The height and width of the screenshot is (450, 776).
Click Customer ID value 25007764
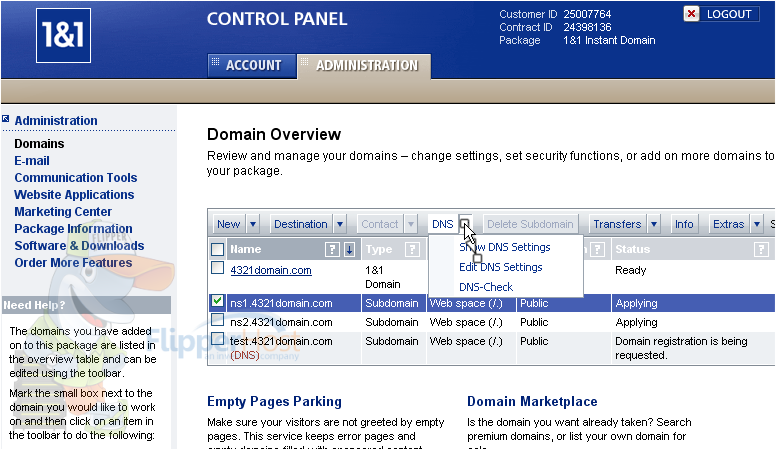pos(587,14)
